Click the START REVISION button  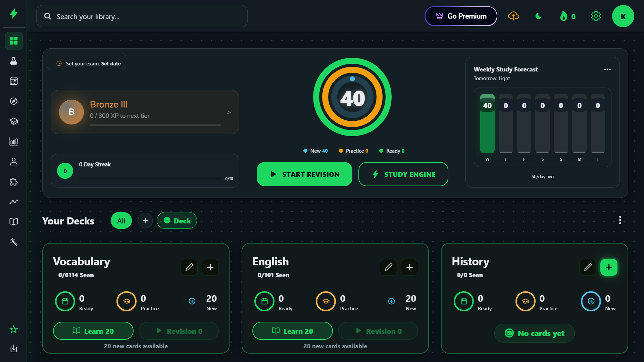tap(304, 174)
